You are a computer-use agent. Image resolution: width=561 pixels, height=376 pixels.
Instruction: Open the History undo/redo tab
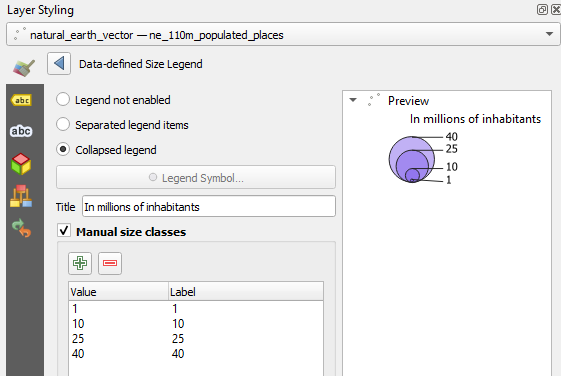[x=21, y=228]
